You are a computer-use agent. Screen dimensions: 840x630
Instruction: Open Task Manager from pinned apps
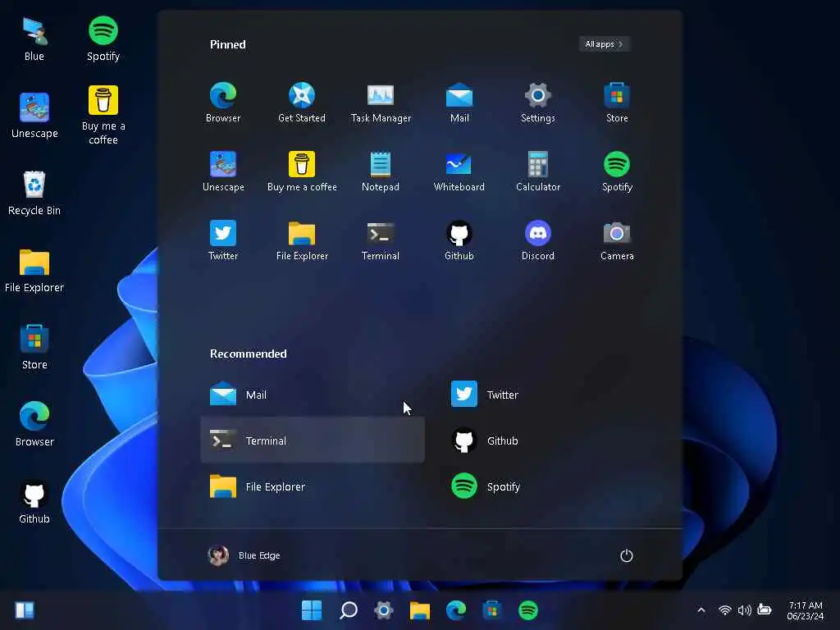381,103
